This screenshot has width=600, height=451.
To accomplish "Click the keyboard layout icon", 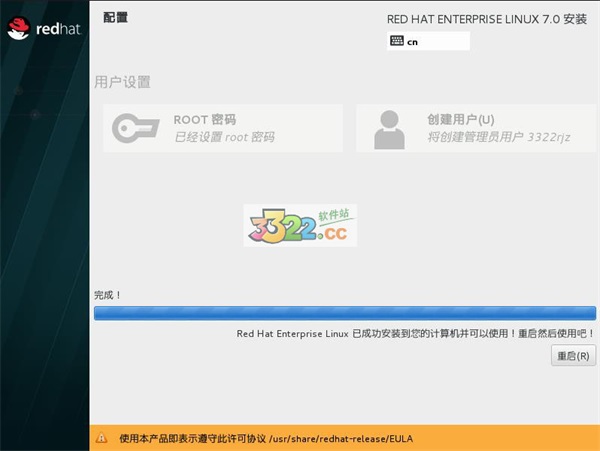I will tap(396, 41).
